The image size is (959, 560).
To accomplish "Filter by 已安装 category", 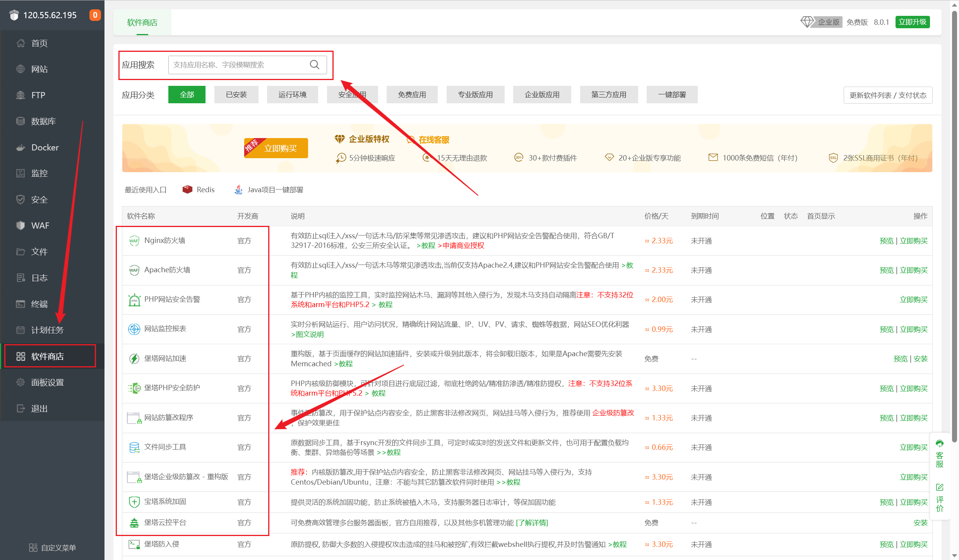I will click(236, 95).
